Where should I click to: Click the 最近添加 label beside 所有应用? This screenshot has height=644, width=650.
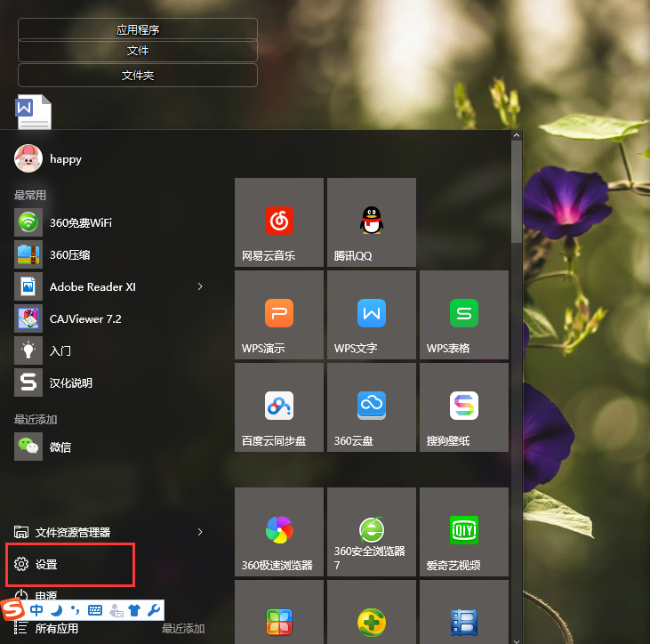point(183,629)
